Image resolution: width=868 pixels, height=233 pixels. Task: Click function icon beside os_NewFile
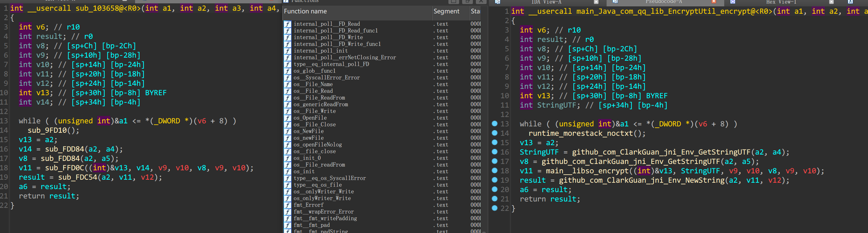(x=288, y=131)
